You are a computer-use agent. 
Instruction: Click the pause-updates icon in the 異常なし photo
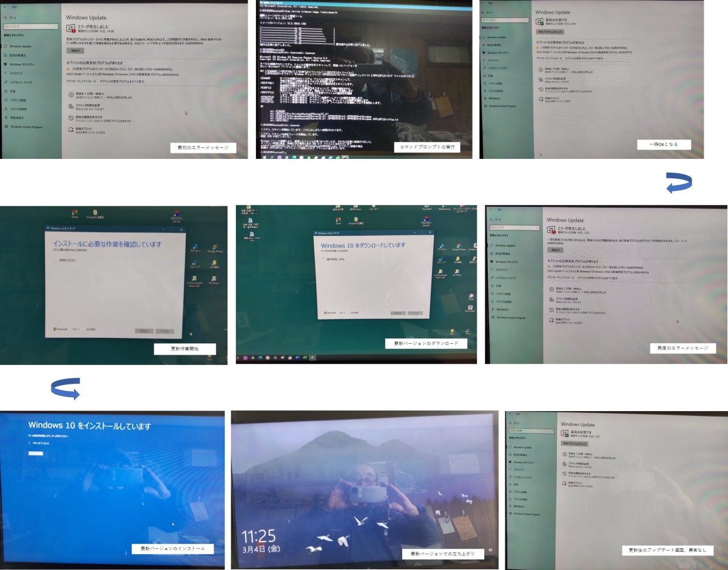point(565,454)
